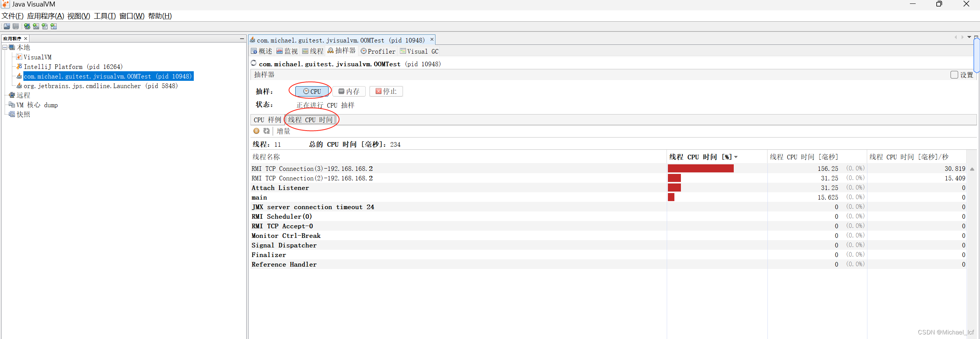Viewport: 980px width, 339px height.
Task: Click the 156.25 CPU time value
Action: coord(828,169)
